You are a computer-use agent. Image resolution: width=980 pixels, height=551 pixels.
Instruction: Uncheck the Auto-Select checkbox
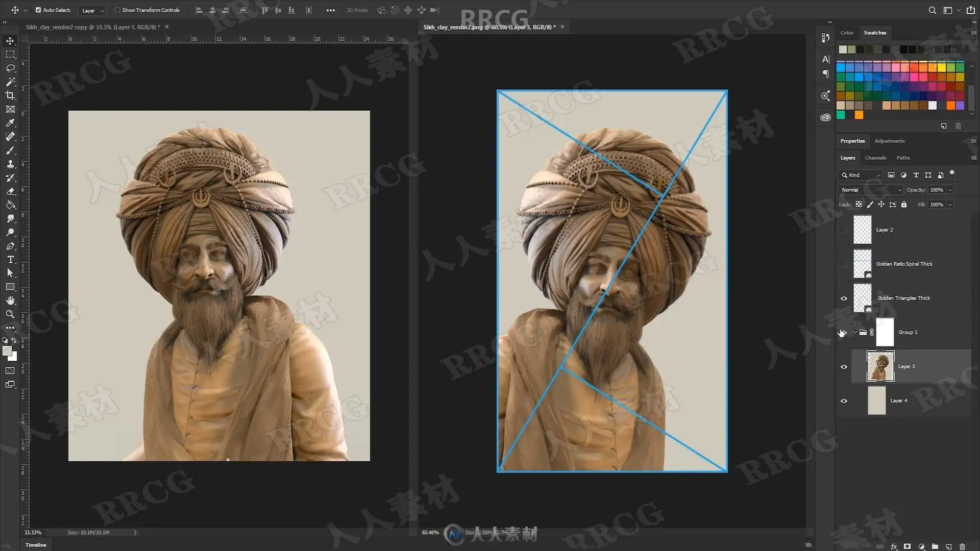(x=38, y=10)
